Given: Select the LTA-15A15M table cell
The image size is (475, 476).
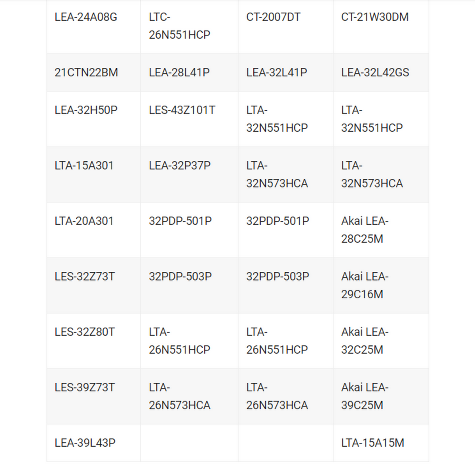Looking at the screenshot, I should point(372,443).
